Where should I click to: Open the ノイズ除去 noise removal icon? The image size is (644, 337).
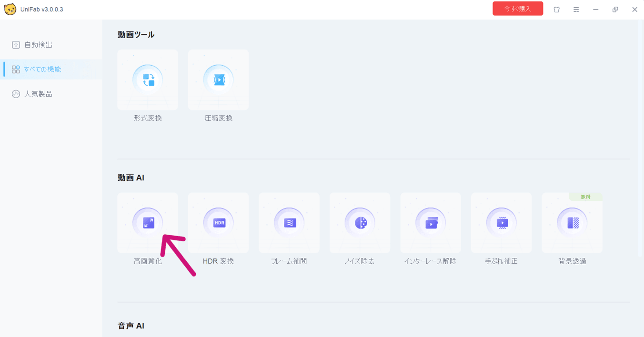pyautogui.click(x=360, y=222)
